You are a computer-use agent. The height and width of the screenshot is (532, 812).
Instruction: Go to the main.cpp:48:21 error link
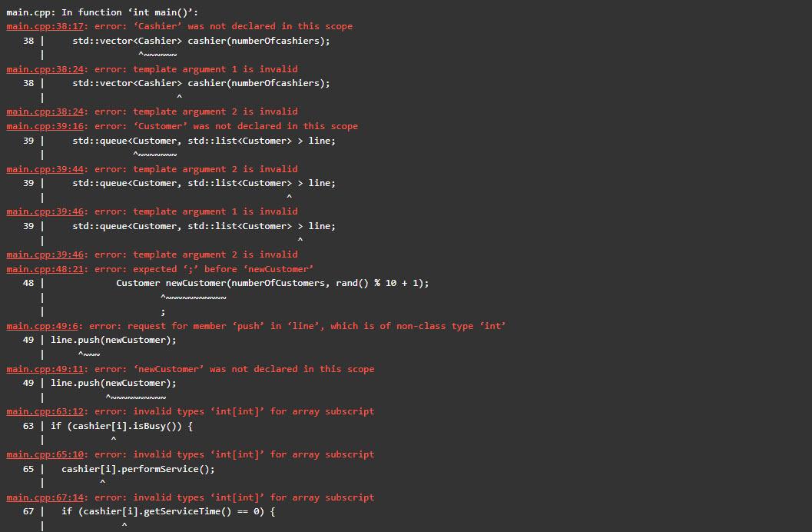click(x=45, y=269)
